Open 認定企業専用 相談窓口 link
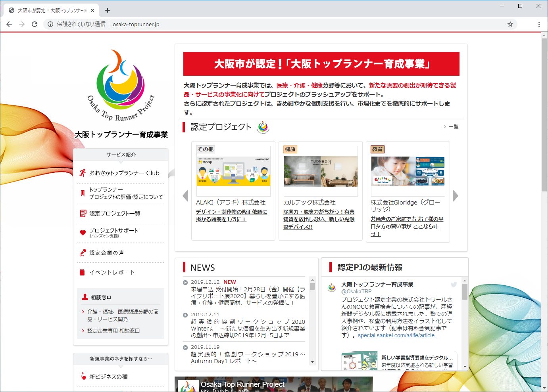The image size is (548, 392). [x=113, y=331]
